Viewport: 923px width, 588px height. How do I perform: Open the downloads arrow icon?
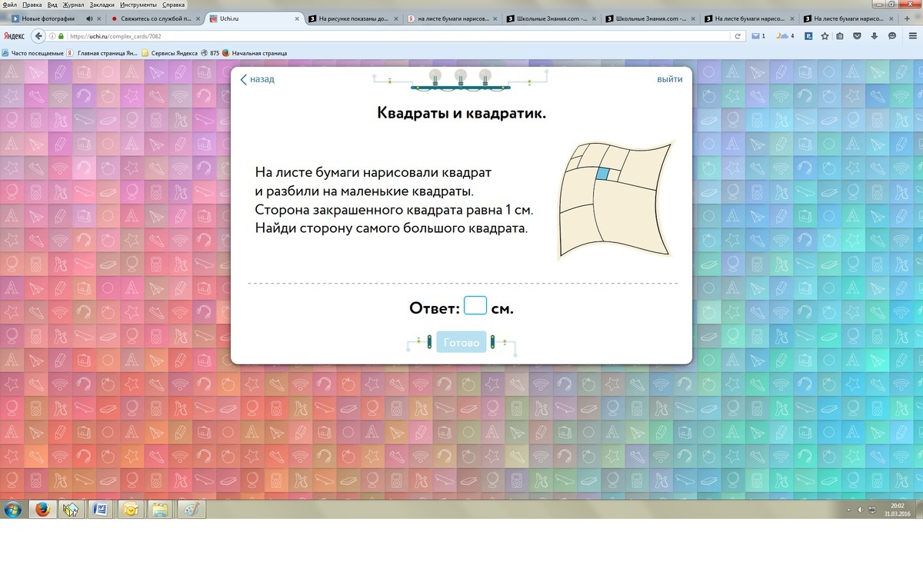click(x=875, y=35)
